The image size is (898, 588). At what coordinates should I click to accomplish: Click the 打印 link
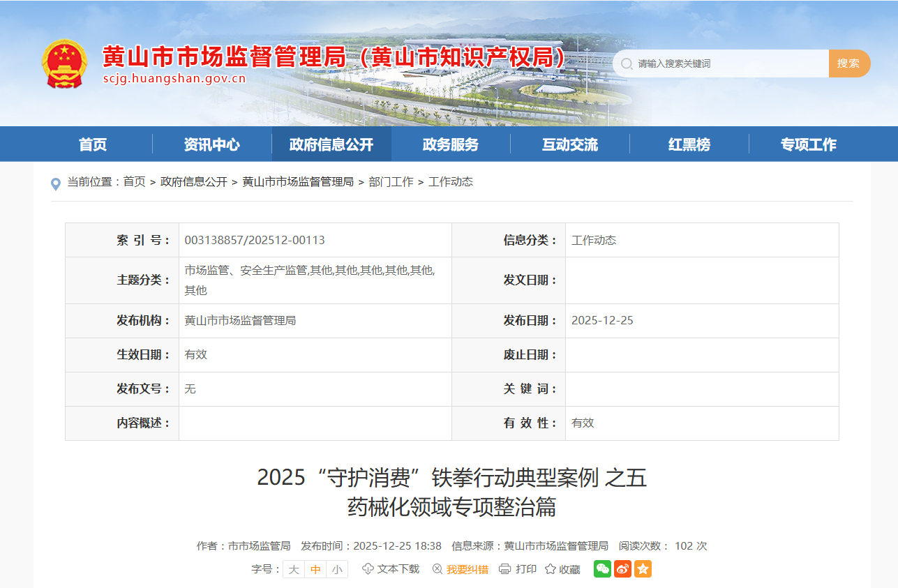point(526,569)
